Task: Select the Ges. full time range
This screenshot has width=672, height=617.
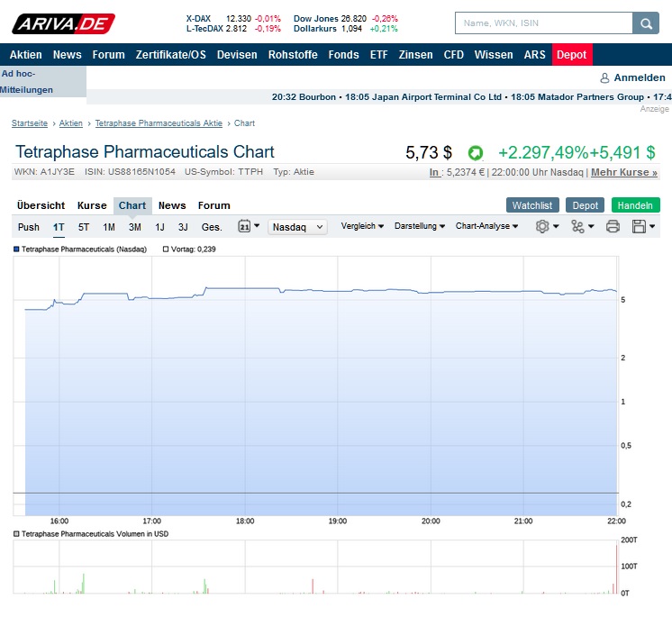Action: [x=212, y=227]
